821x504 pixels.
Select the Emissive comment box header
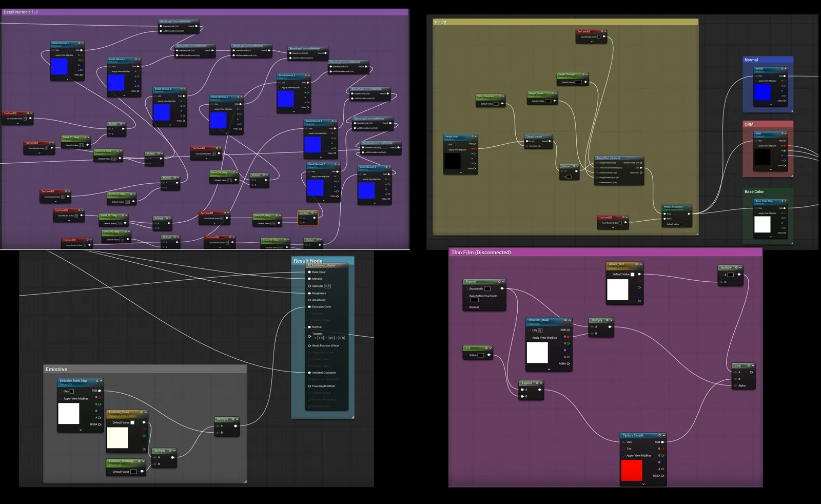tap(145, 369)
